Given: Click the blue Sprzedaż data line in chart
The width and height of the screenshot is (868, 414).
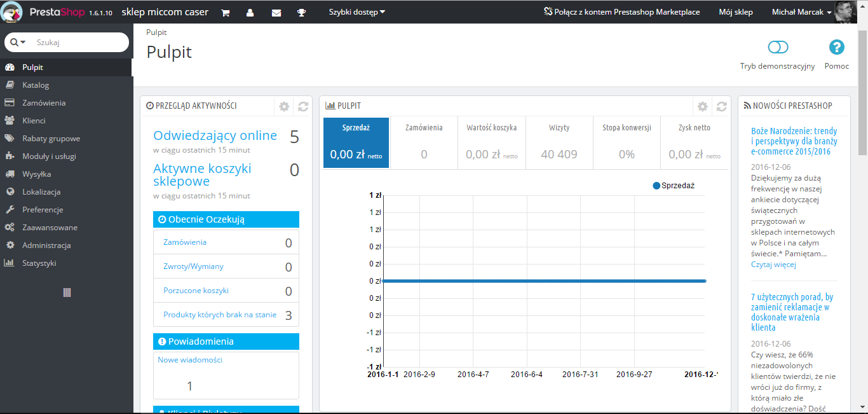Looking at the screenshot, I should [x=545, y=280].
